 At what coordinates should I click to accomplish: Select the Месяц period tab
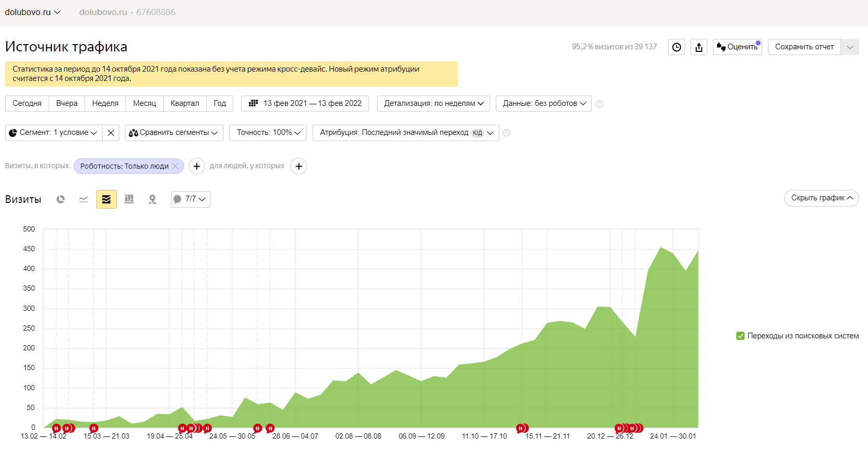tap(144, 103)
